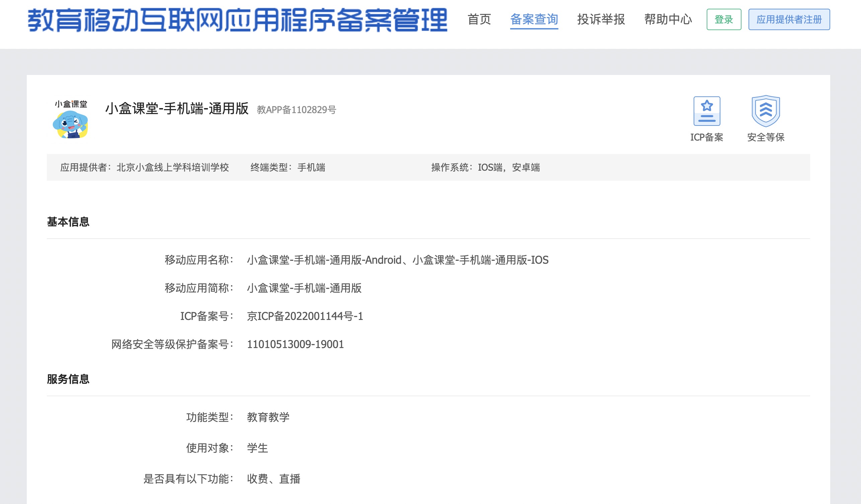Click the 移动应用简称 value
Viewport: 861px width, 504px height.
[304, 288]
